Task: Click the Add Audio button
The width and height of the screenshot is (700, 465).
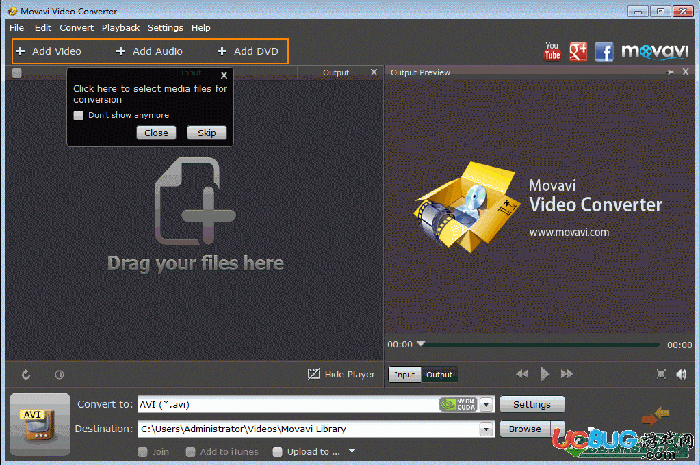Action: coord(149,51)
